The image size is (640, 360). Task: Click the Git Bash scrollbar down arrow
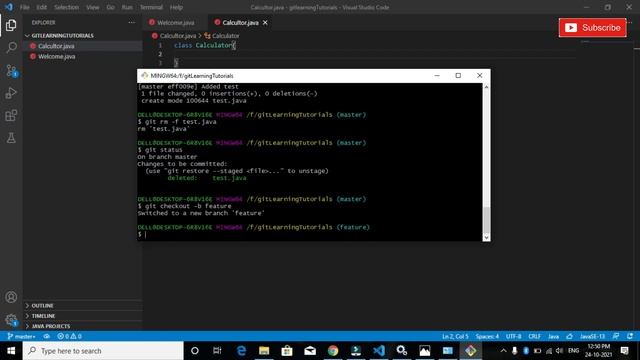tap(486, 237)
